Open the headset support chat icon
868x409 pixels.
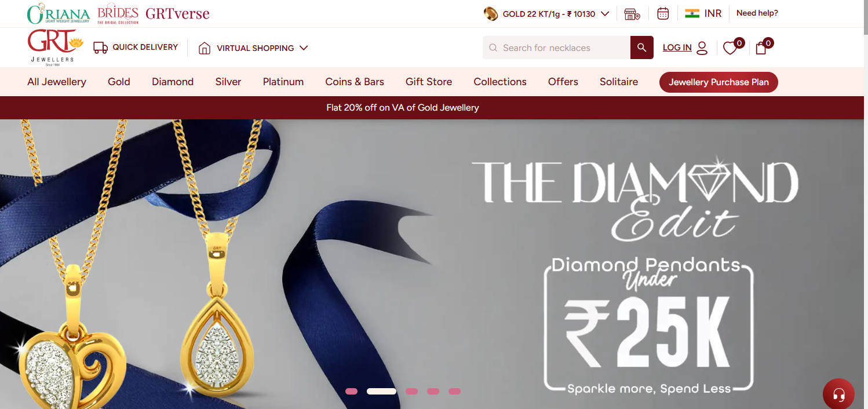point(838,395)
